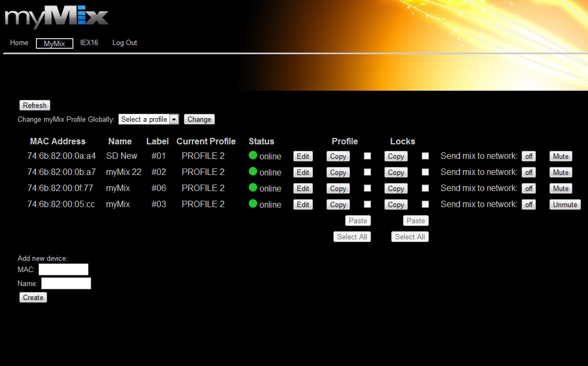Enable the Profile checkbox for device #03

coord(367,204)
